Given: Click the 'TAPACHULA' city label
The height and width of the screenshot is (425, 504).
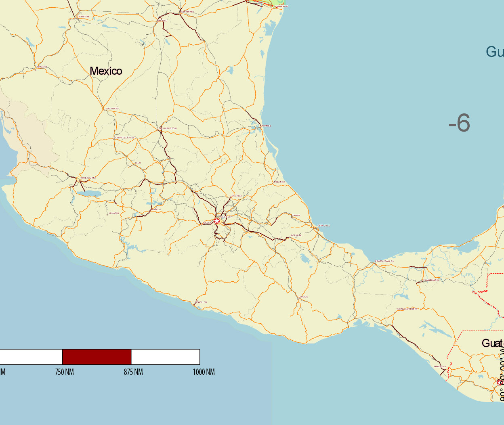Looking at the screenshot, I should click(440, 366).
